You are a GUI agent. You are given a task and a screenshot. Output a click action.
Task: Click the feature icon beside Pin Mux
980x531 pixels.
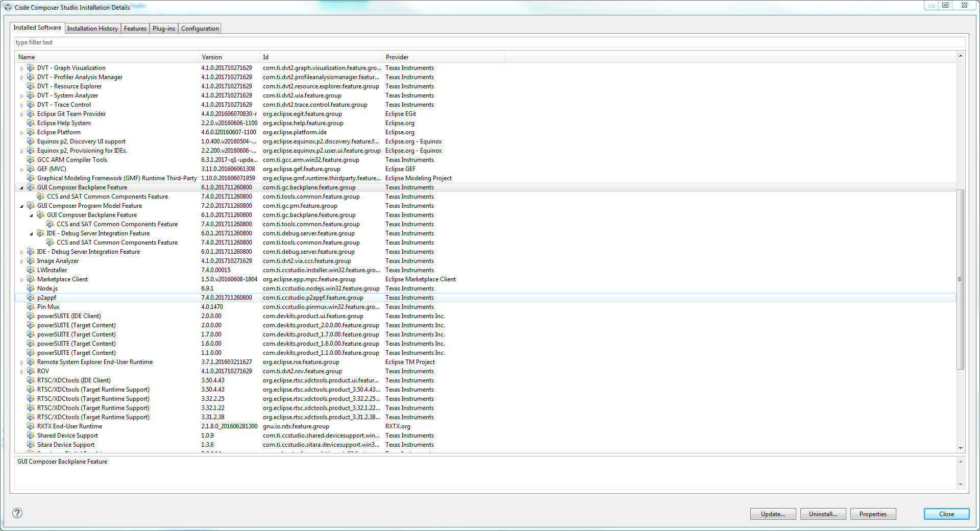click(31, 307)
